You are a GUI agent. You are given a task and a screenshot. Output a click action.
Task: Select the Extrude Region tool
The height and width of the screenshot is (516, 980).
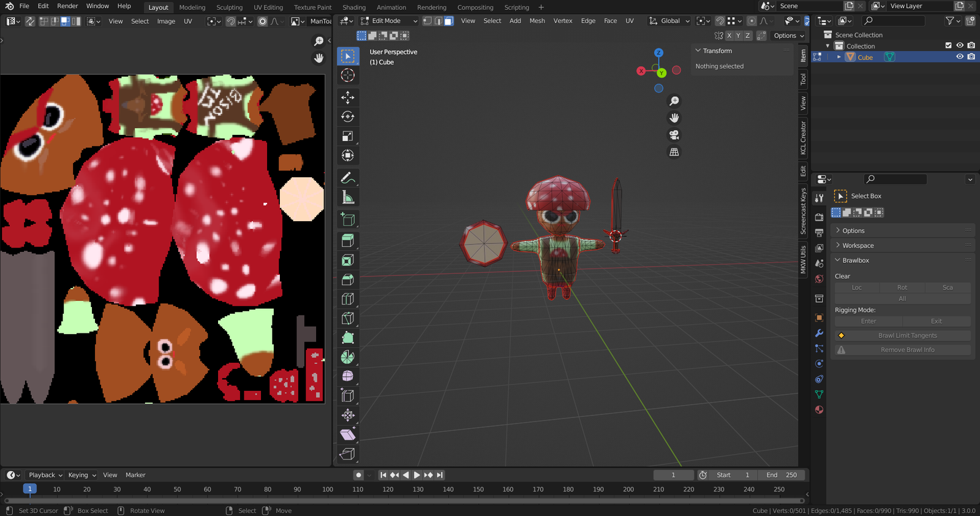click(348, 241)
